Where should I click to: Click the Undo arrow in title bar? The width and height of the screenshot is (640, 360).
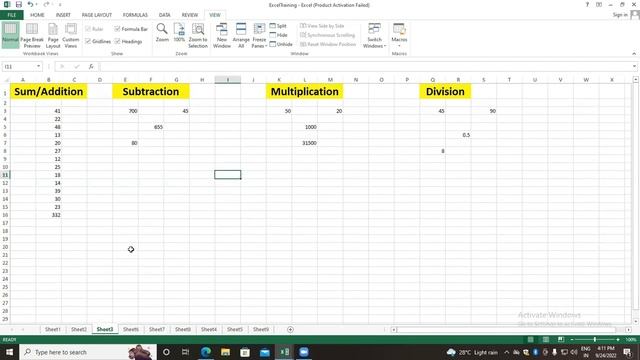tap(30, 4)
